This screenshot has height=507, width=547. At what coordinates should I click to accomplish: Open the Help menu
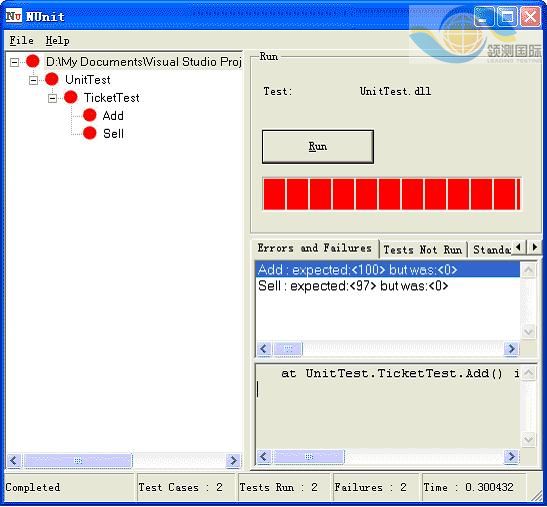tap(58, 40)
